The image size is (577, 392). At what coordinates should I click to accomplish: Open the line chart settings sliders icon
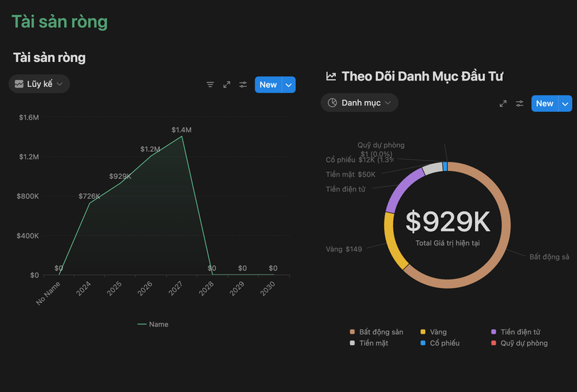(243, 85)
